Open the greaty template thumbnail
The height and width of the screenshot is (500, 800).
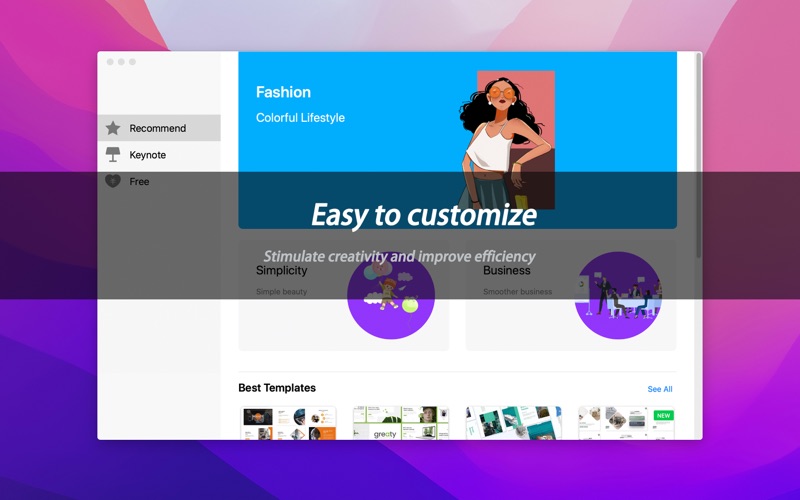click(401, 423)
